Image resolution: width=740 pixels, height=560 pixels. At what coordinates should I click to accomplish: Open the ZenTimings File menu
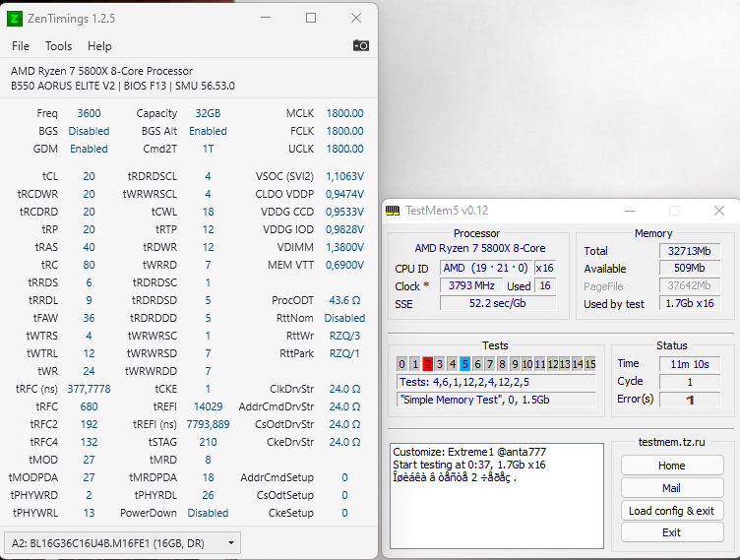(x=21, y=46)
